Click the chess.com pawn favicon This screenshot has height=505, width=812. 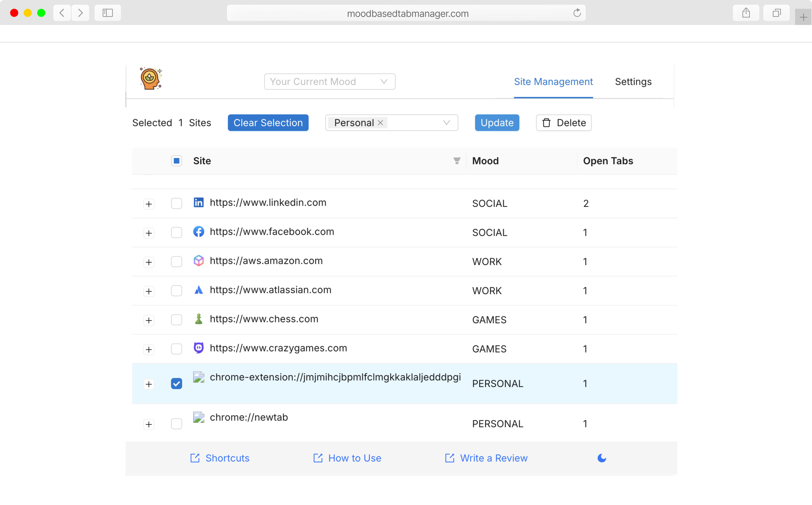pos(198,319)
